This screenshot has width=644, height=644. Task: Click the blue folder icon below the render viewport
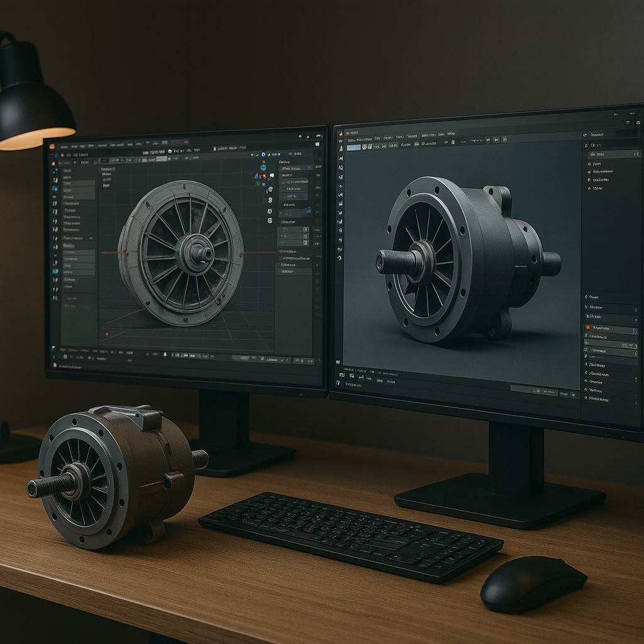(342, 374)
